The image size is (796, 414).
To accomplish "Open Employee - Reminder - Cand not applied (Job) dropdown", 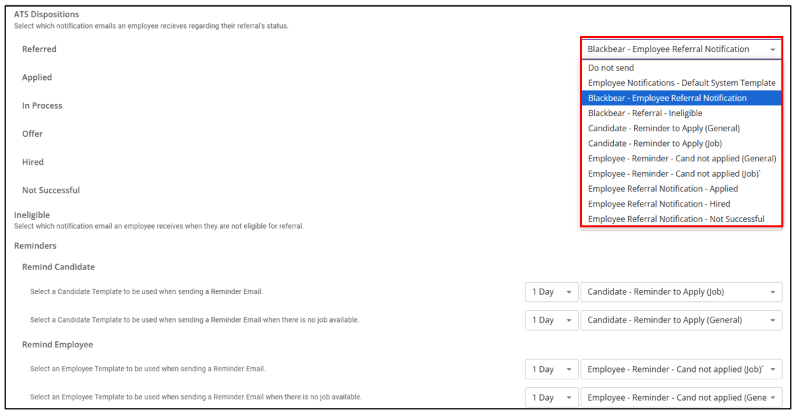I will (681, 369).
